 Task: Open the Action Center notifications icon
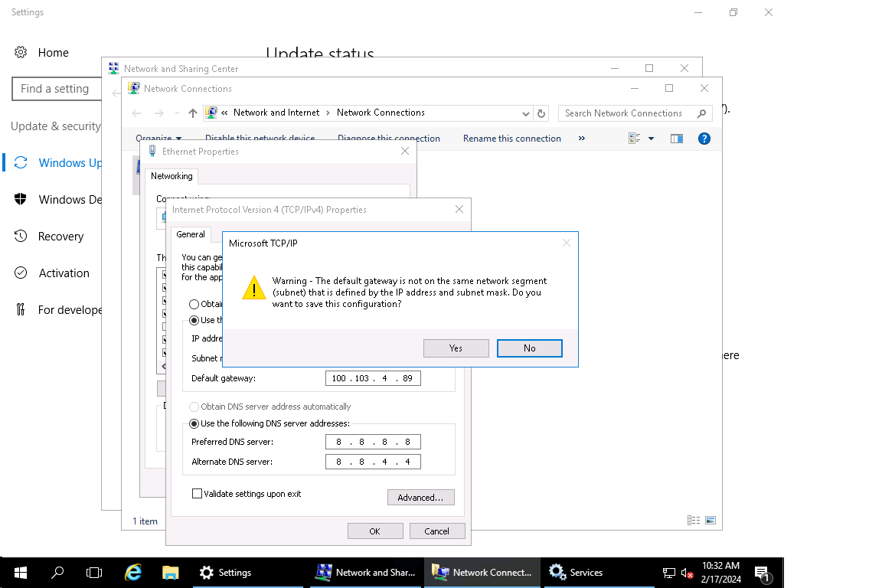(763, 573)
